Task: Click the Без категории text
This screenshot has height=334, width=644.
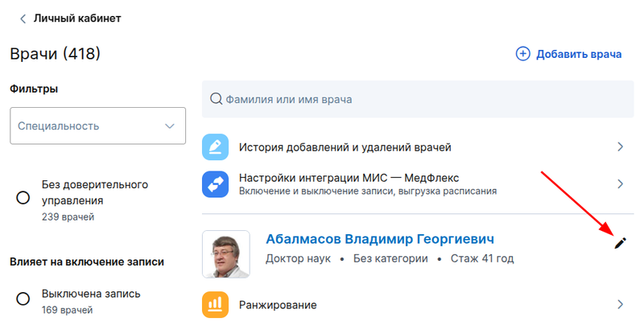Action: pyautogui.click(x=390, y=258)
